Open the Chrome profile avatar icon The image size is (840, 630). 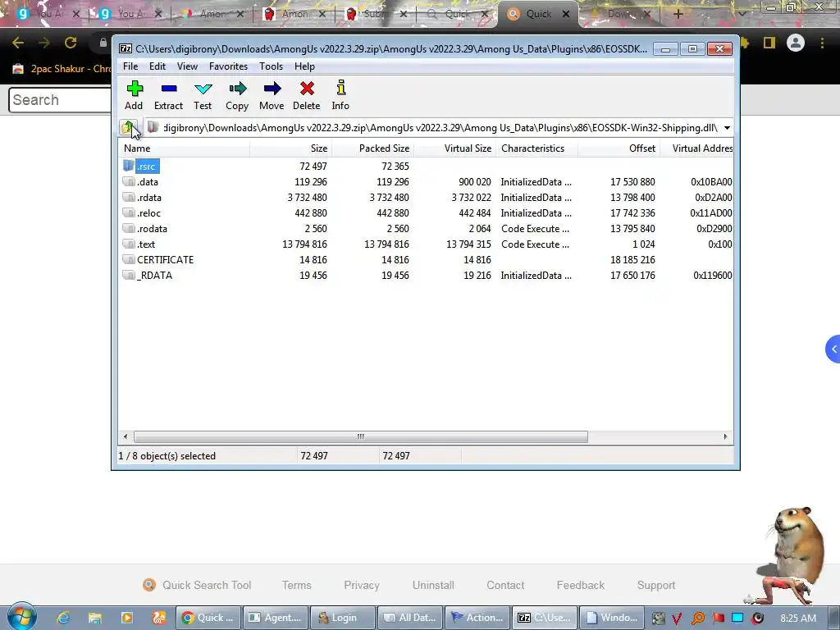click(796, 43)
